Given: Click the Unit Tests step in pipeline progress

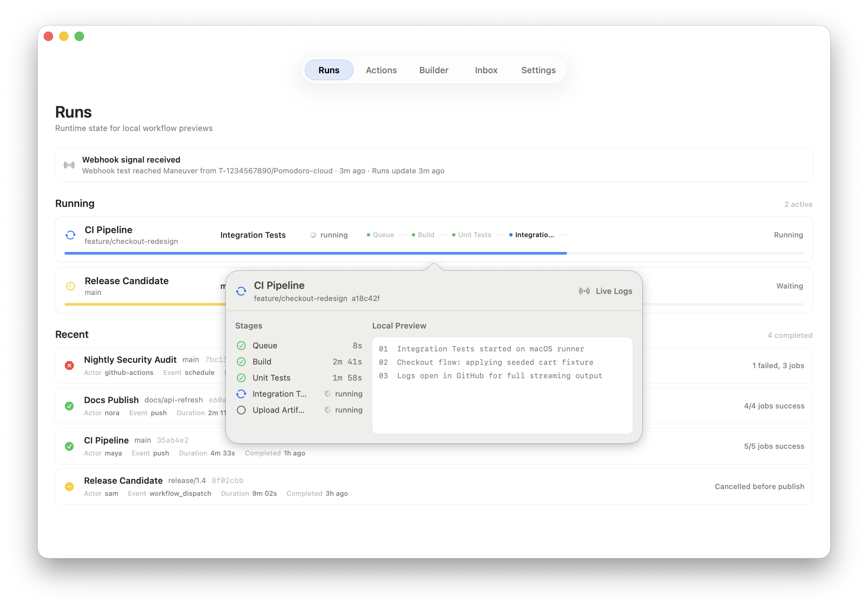Looking at the screenshot, I should (x=471, y=235).
